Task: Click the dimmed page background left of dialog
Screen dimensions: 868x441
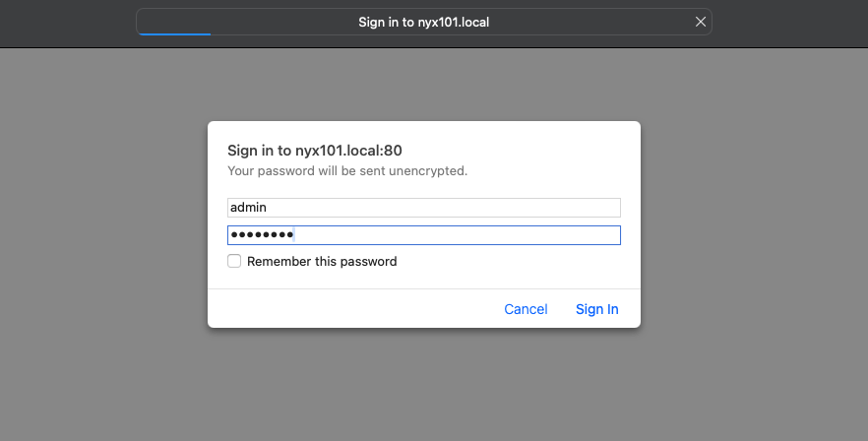Action: [x=103, y=244]
